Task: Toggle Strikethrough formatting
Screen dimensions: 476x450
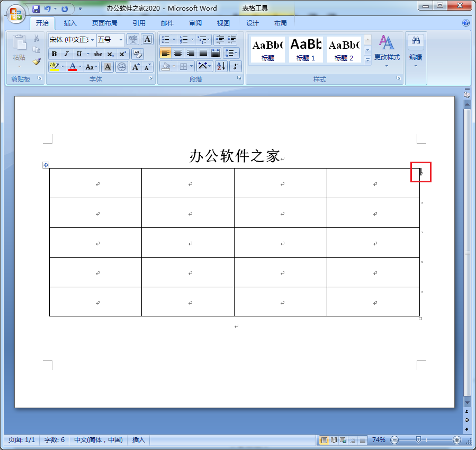Action: [x=98, y=54]
